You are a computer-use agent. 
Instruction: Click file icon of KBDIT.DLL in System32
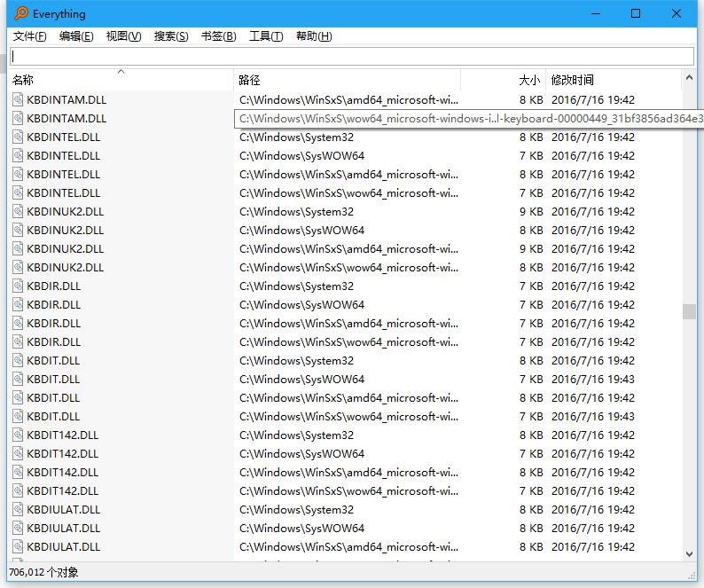coord(18,361)
